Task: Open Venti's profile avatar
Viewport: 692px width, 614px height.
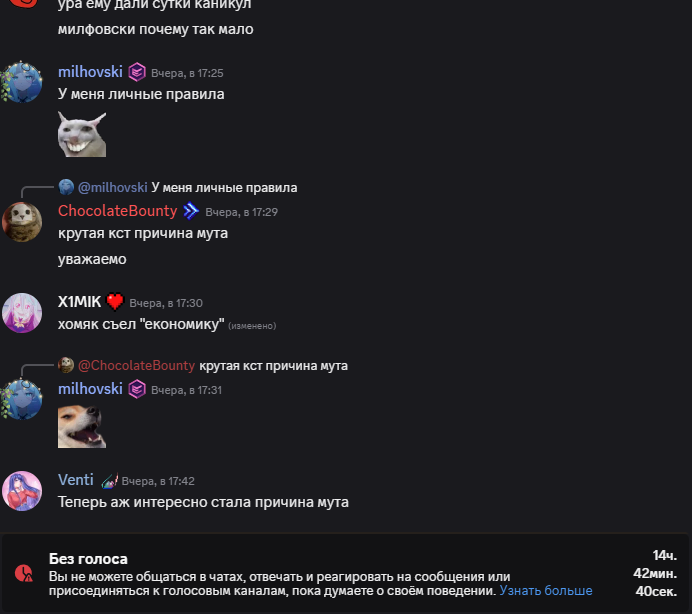Action: [x=22, y=491]
